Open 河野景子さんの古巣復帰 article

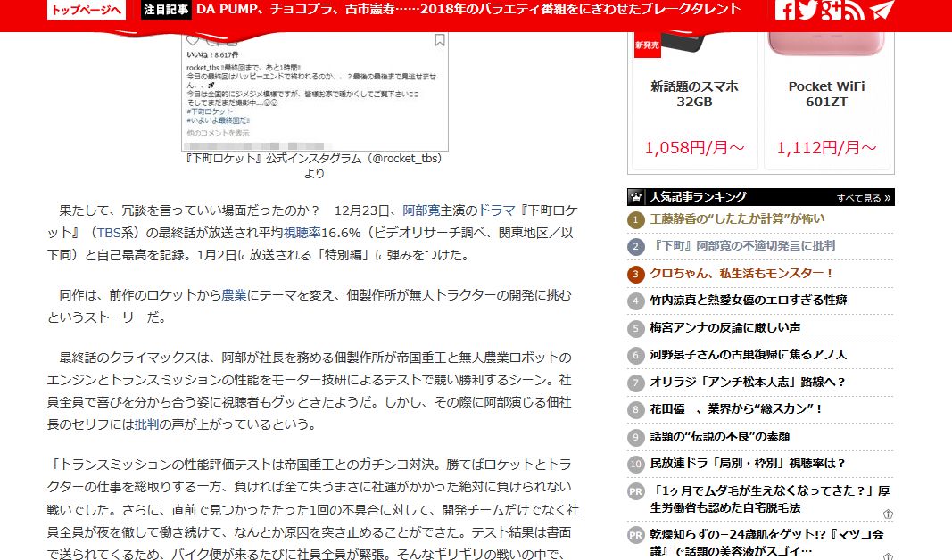pyautogui.click(x=748, y=354)
